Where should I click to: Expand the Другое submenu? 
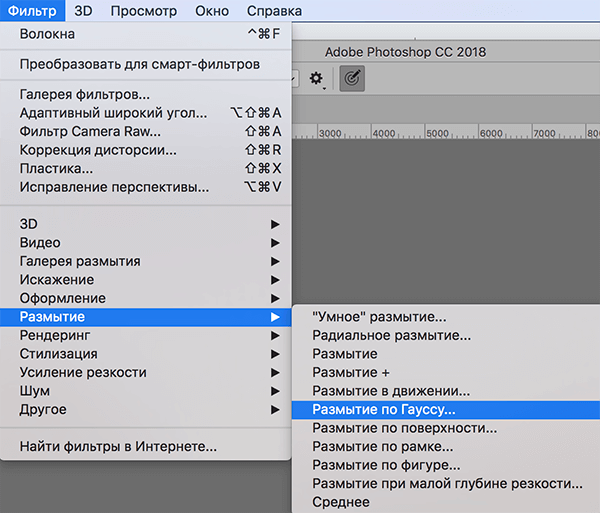coord(146,410)
